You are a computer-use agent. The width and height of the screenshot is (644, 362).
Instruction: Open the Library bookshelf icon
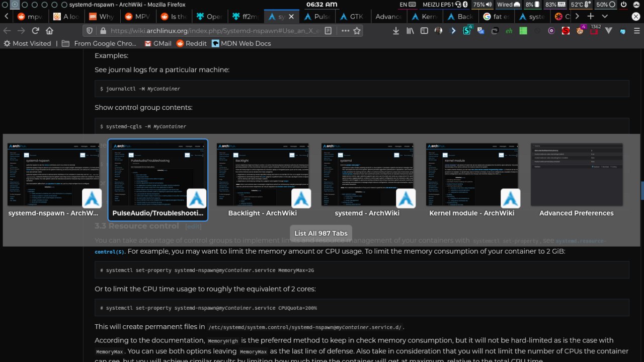[x=410, y=31]
